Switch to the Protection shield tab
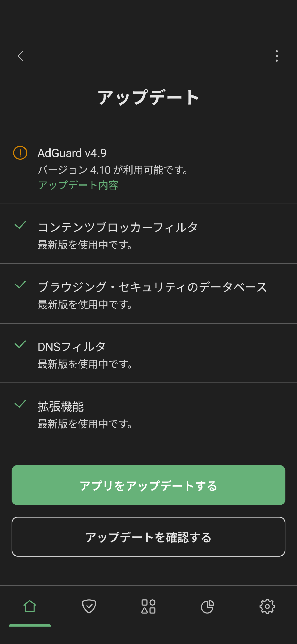 point(89,606)
